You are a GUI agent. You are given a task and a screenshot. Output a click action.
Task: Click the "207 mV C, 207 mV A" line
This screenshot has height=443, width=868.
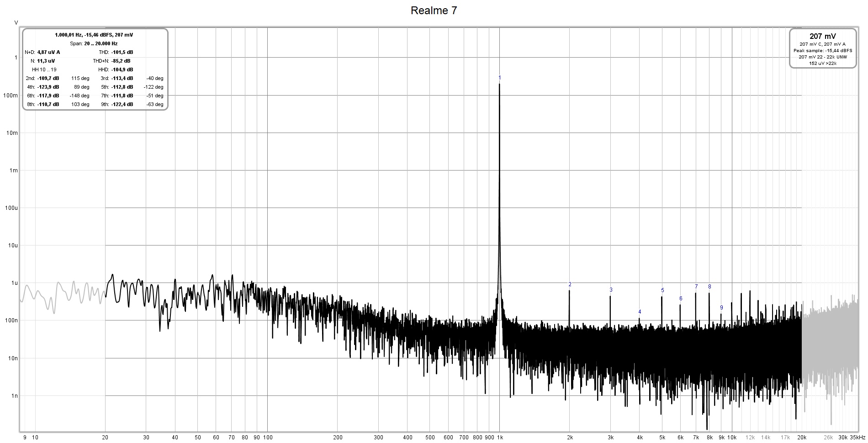[x=823, y=44]
